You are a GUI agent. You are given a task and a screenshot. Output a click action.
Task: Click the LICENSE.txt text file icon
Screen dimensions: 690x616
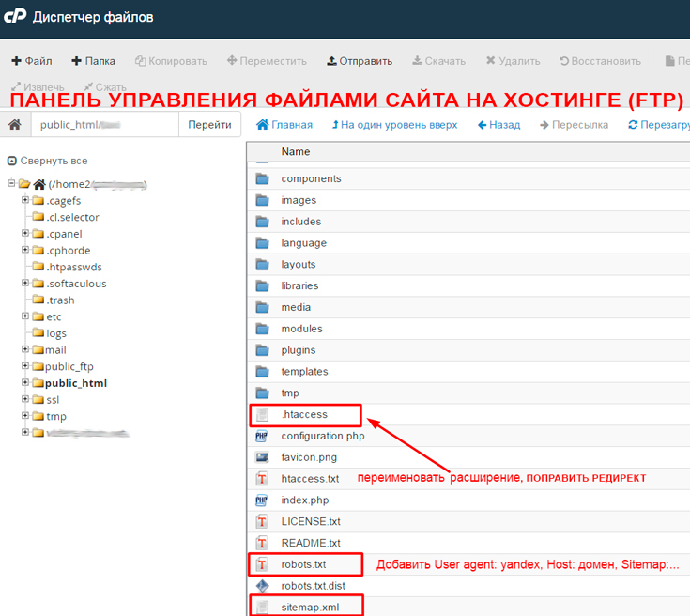262,521
